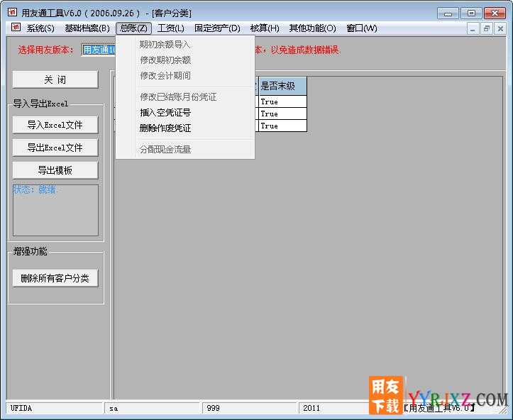513x420 pixels.
Task: Open the 基础档案(B) menu
Action: tap(87, 28)
